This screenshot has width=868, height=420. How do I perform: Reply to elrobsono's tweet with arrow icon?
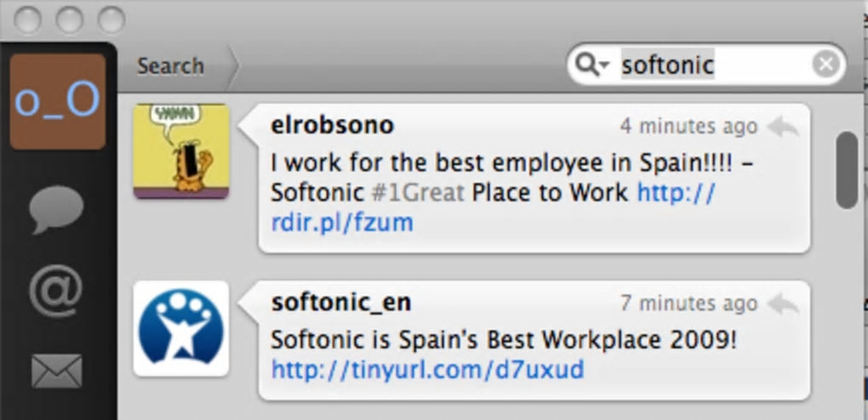783,127
